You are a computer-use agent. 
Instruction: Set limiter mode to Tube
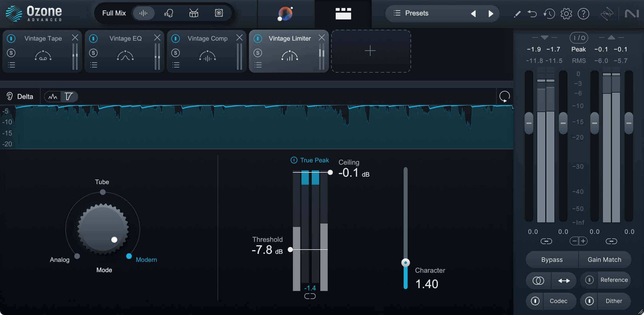pos(102,192)
